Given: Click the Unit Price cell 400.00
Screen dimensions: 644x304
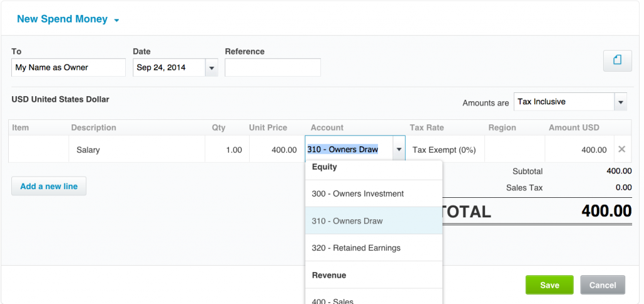Looking at the screenshot, I should 277,149.
